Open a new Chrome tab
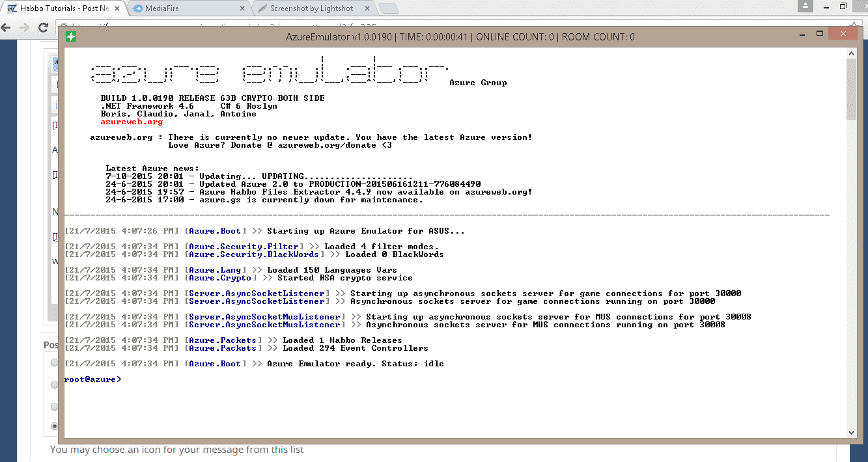 389,8
